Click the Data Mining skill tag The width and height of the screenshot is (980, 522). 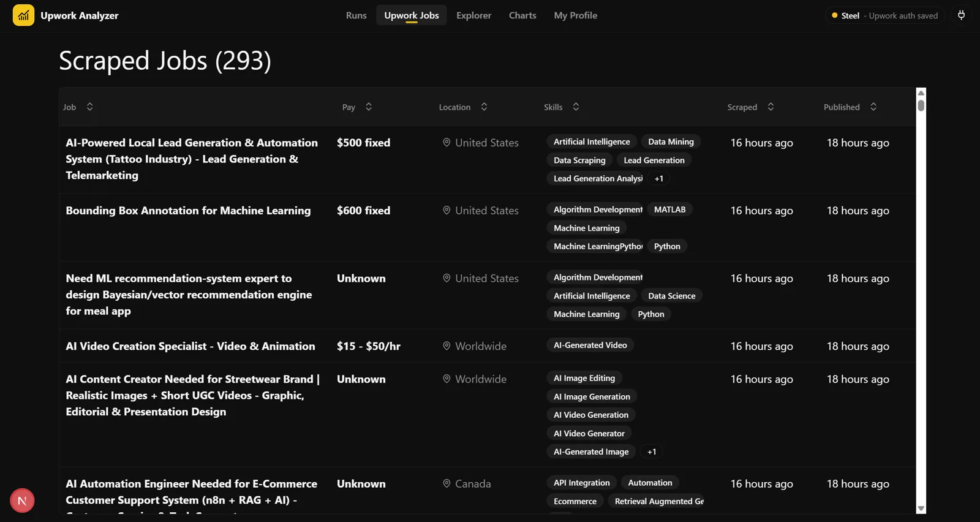[x=671, y=142]
